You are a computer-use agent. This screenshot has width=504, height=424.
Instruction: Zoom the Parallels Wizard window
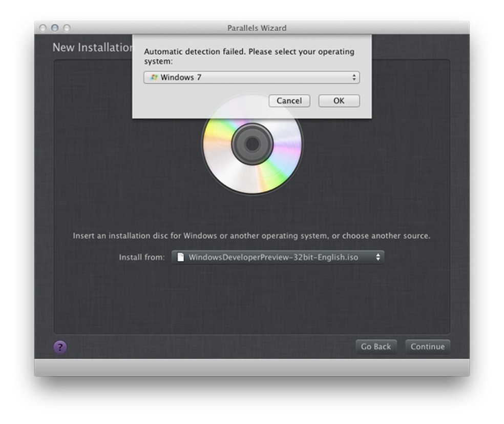(x=67, y=28)
